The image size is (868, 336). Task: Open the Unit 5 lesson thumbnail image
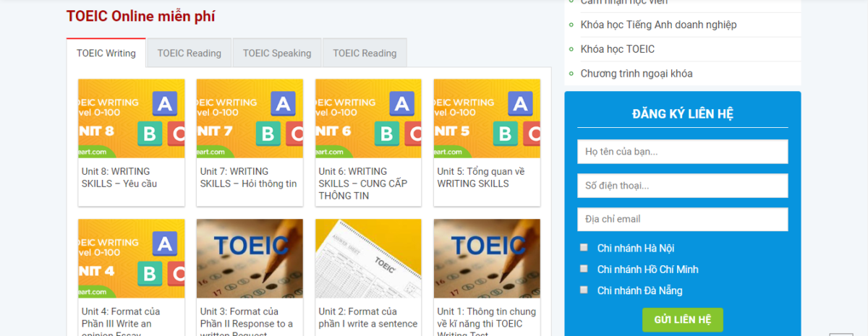pyautogui.click(x=487, y=119)
